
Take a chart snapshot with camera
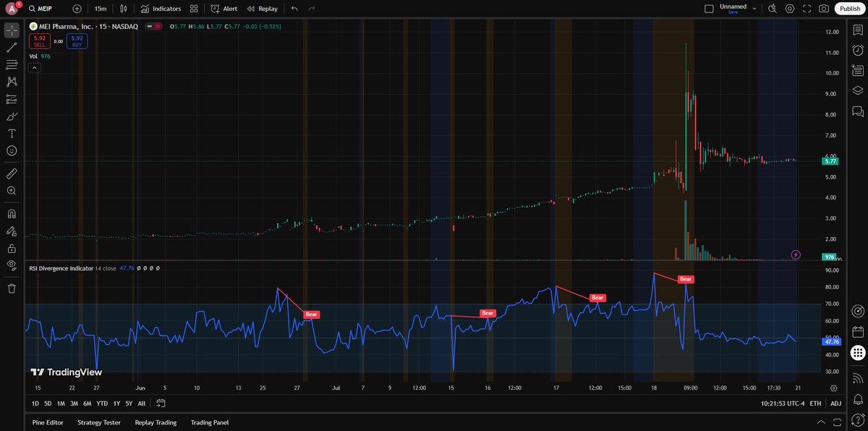(x=824, y=9)
